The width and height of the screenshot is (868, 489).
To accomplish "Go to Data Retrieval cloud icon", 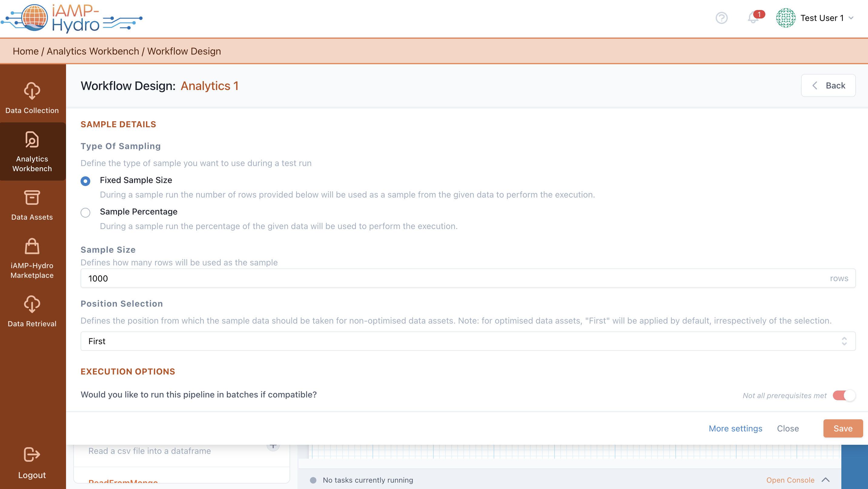I will point(32,304).
